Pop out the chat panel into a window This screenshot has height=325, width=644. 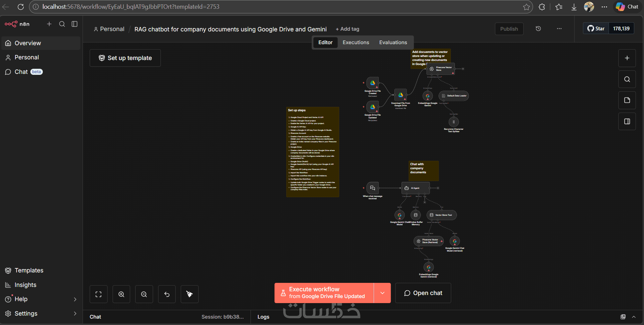click(623, 317)
